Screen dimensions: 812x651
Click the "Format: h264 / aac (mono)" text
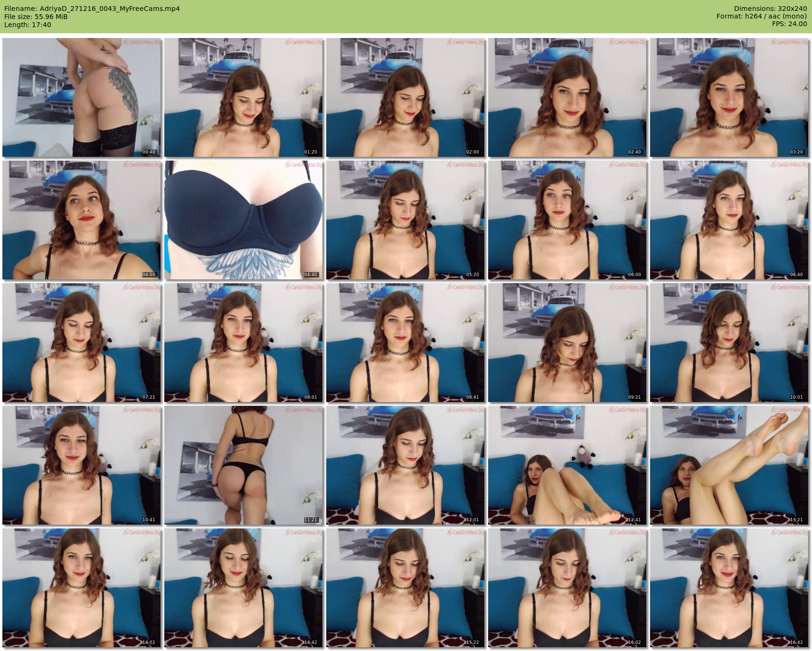pyautogui.click(x=762, y=16)
